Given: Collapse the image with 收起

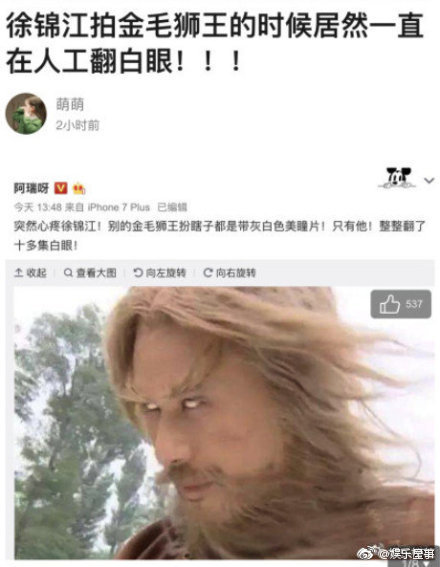Looking at the screenshot, I should [x=30, y=273].
